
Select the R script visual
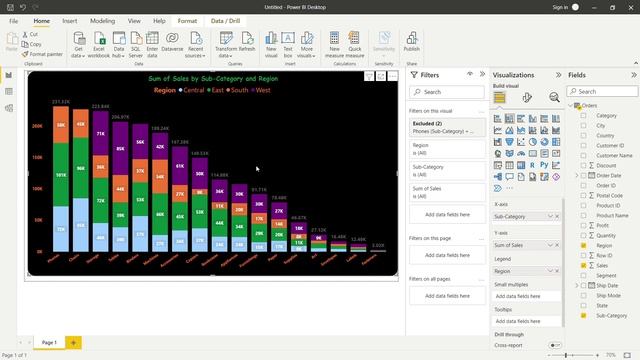click(x=533, y=165)
